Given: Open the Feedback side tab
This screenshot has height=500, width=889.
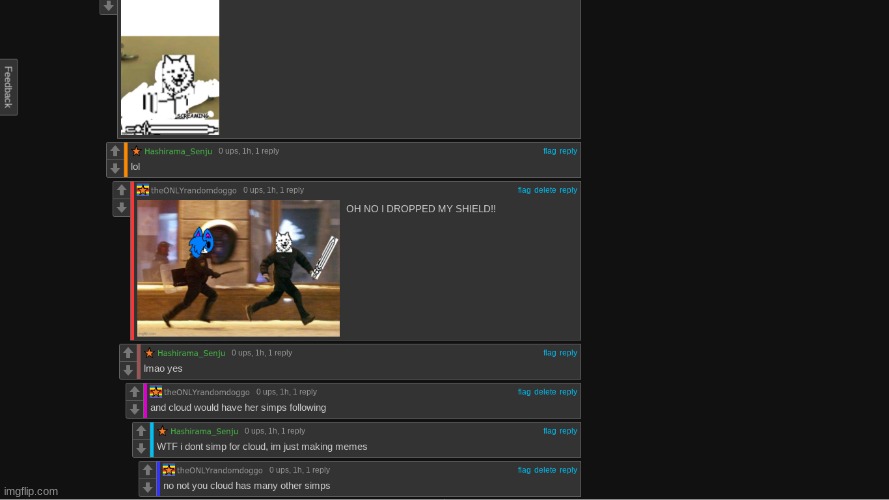Looking at the screenshot, I should point(8,87).
